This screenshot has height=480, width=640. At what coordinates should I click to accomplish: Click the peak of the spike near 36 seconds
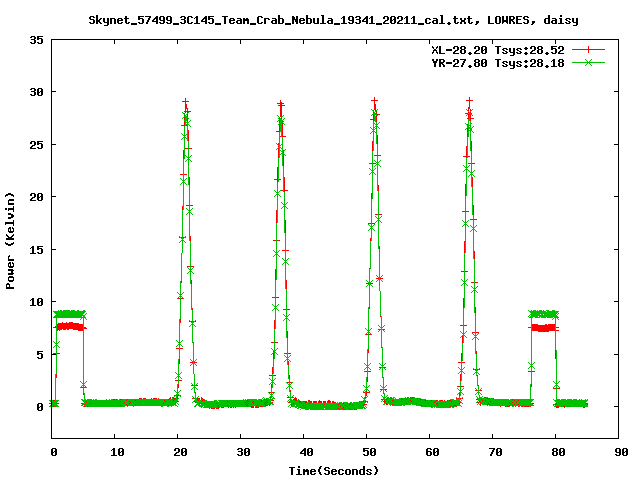(x=281, y=104)
